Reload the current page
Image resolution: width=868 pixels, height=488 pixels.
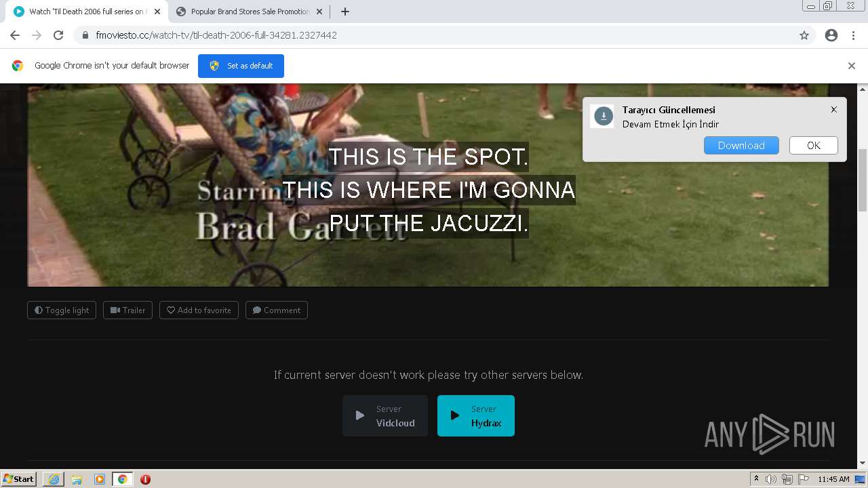click(58, 35)
